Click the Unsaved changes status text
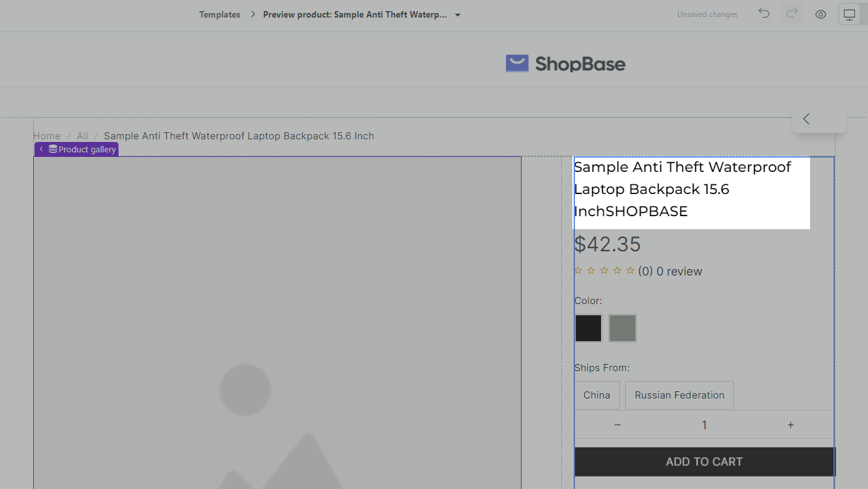This screenshot has width=868, height=489. [x=707, y=14]
